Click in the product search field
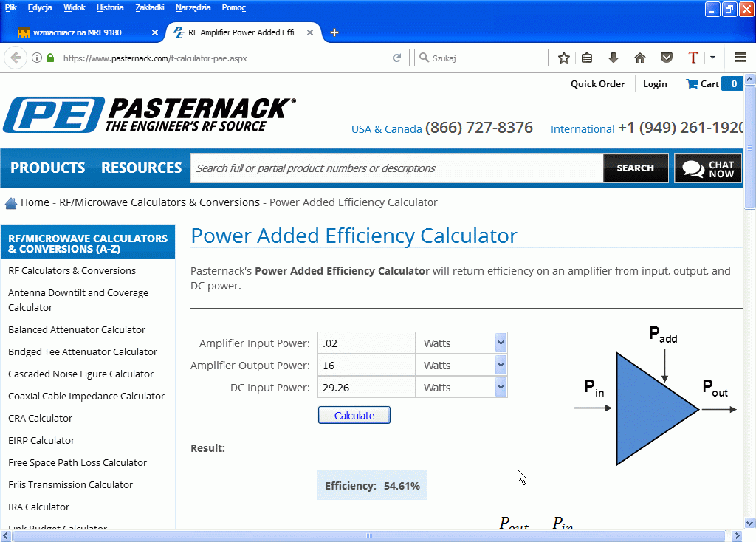 (x=396, y=168)
